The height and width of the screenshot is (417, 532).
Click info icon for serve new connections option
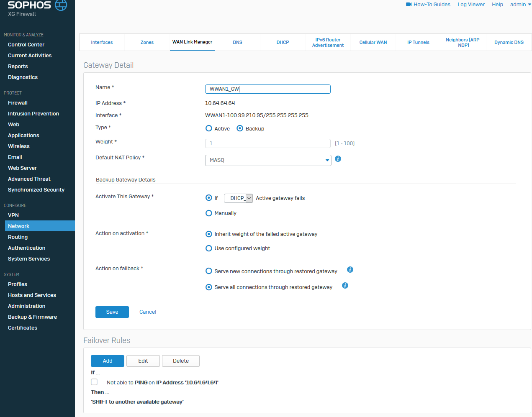coord(350,270)
